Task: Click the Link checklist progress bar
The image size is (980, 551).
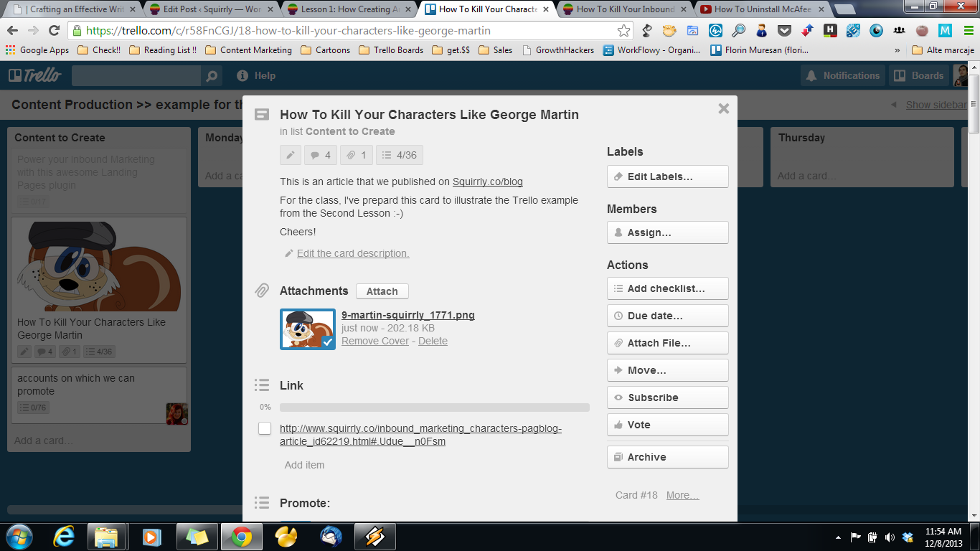Action: pos(434,408)
